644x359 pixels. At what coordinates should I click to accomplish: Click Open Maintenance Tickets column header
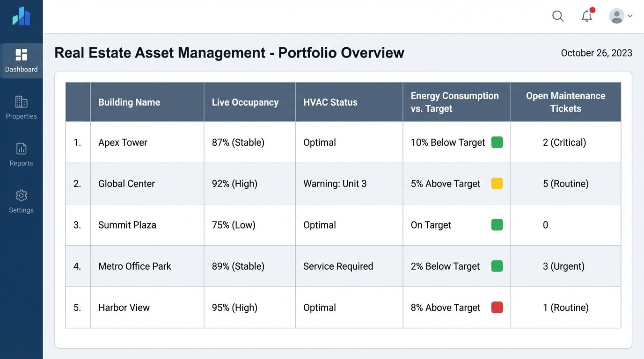pos(565,102)
